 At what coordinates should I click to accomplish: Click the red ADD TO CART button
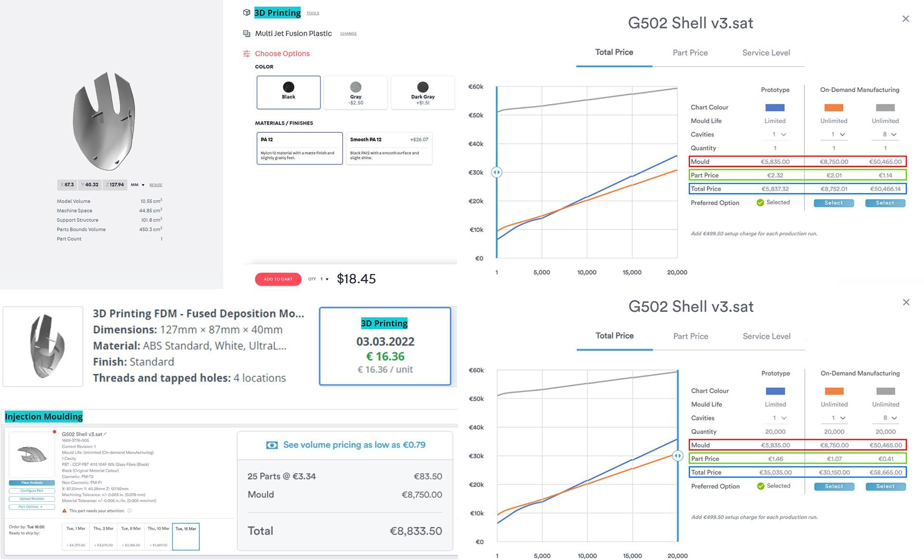[278, 279]
